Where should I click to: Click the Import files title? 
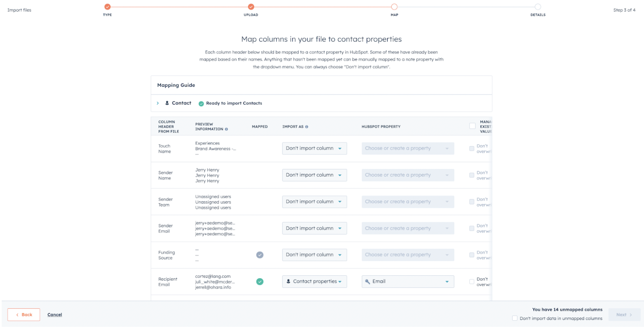(x=19, y=10)
